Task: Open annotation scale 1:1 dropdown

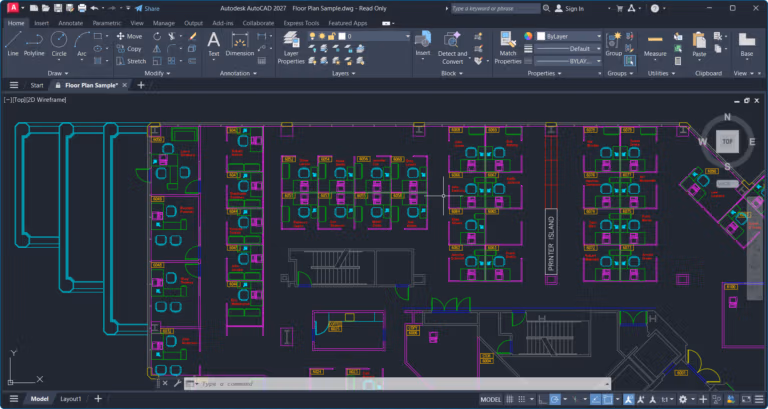Action: click(667, 399)
